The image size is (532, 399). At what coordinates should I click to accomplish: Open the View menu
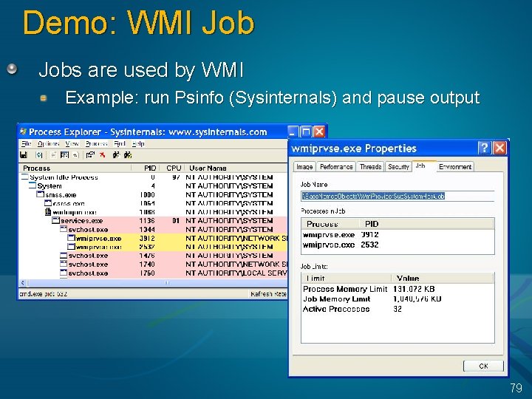tap(72, 144)
